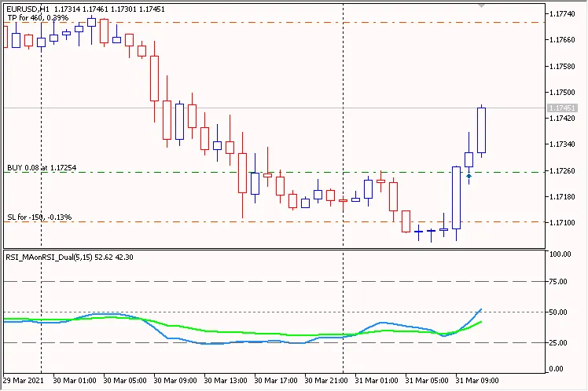This screenshot has width=588, height=391.
Task: Click the chart shift triangle marker at top
Action: tap(482, 5)
